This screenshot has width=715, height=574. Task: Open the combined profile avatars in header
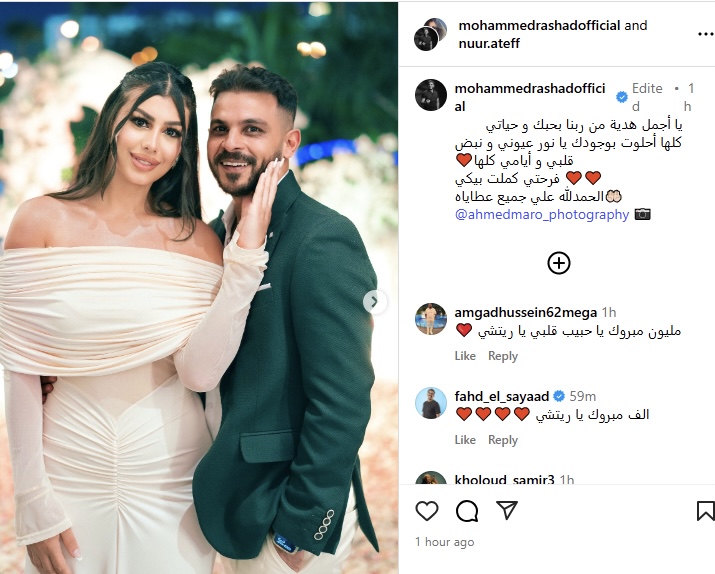[x=430, y=34]
